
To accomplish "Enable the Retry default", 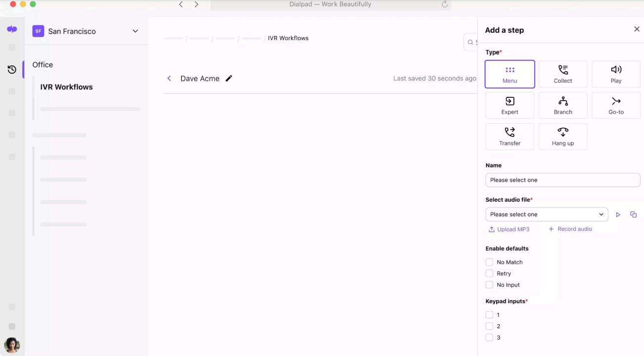I will tap(489, 273).
